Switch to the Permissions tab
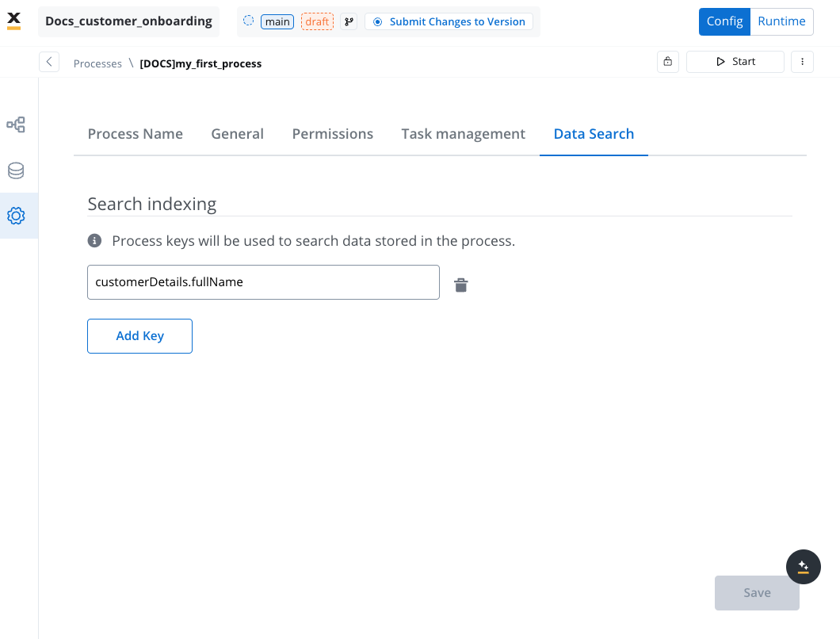 (x=333, y=134)
